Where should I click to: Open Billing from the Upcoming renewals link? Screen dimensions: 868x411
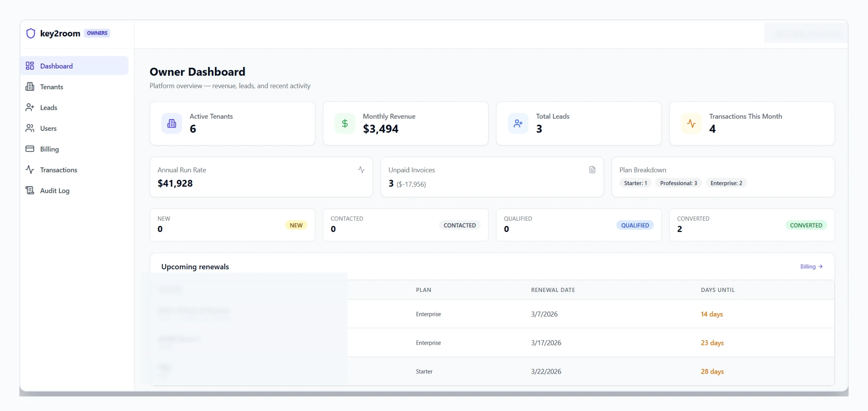pyautogui.click(x=811, y=266)
